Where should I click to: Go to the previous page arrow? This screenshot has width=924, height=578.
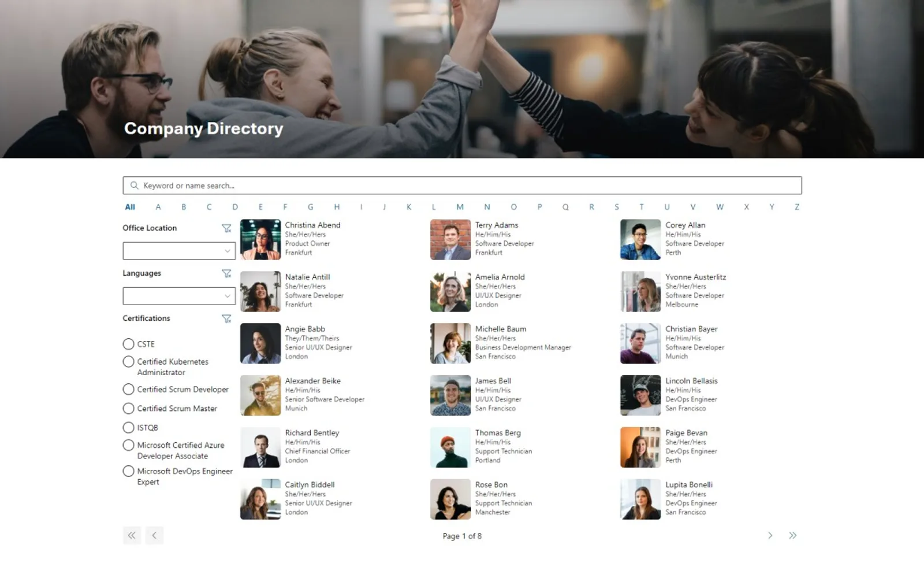154,535
